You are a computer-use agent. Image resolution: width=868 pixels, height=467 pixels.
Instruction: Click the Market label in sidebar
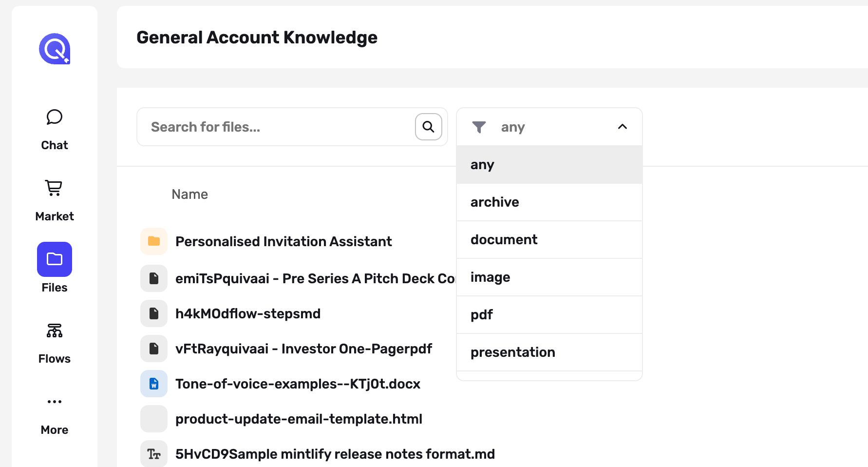click(55, 216)
